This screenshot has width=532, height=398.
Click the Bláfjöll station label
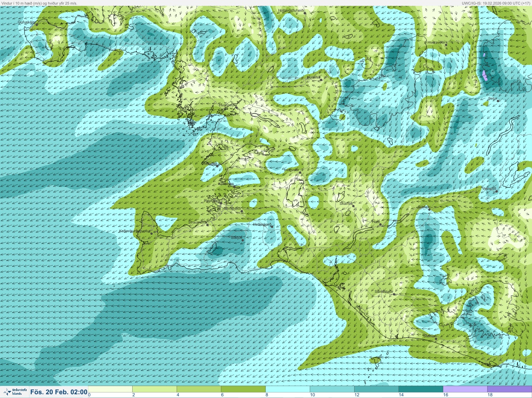(236, 238)
